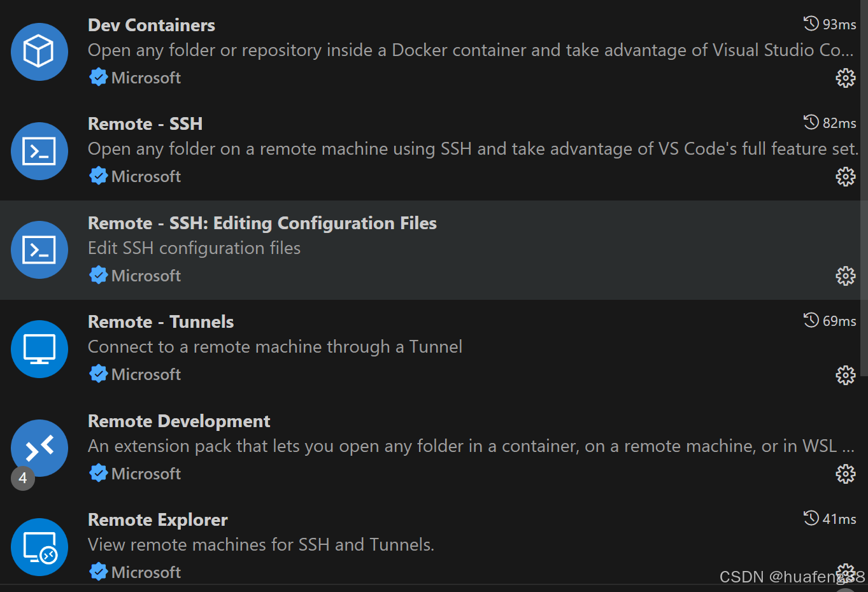
Task: Click the verified badge under Dev Containers
Action: 98,77
